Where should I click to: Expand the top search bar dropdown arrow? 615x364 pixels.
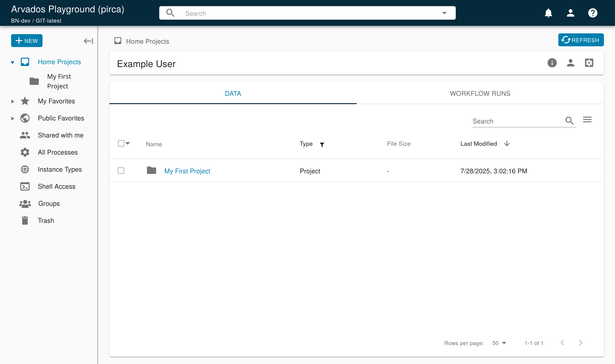tap(444, 13)
